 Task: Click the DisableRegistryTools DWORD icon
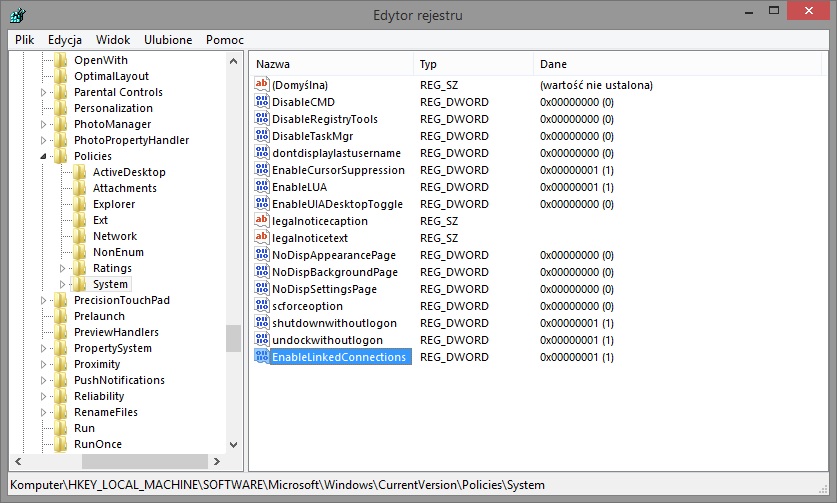click(262, 119)
